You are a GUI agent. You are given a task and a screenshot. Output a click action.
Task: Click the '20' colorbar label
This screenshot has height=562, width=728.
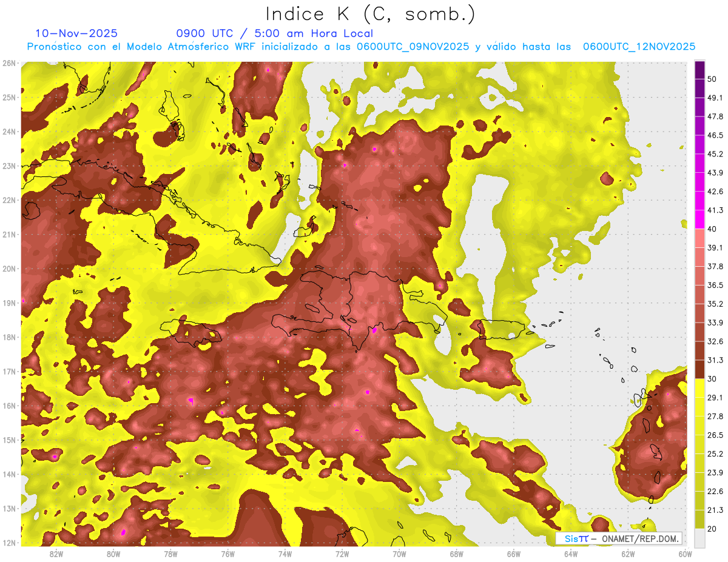coord(712,529)
